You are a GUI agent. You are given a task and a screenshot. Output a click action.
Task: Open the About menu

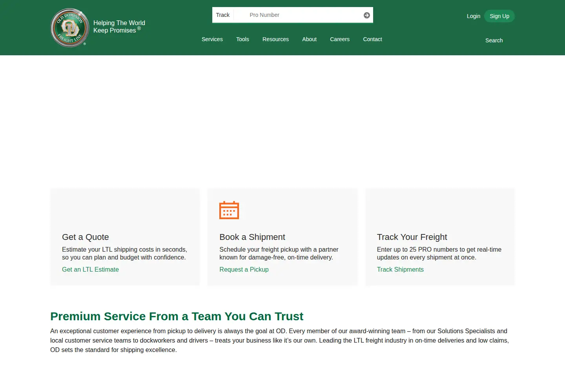(x=309, y=39)
